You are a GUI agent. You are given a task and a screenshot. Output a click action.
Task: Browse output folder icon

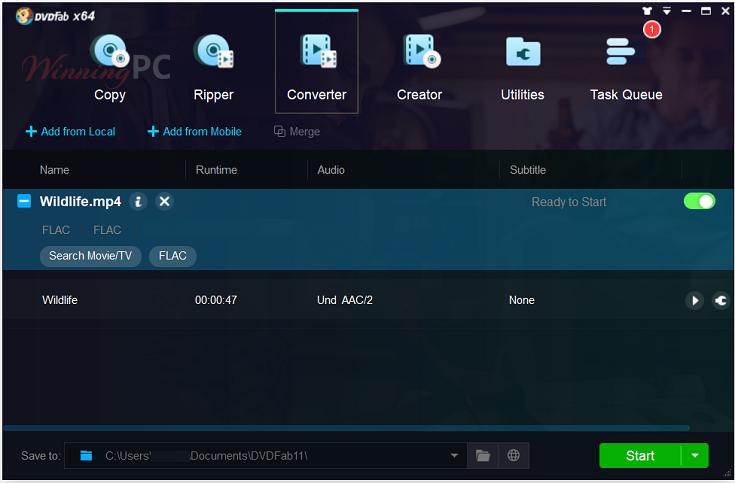(483, 456)
